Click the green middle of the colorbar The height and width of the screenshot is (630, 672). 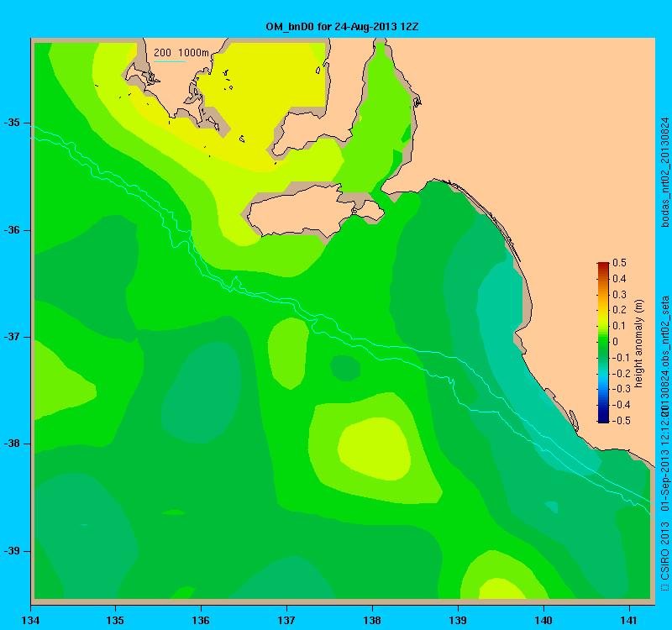(603, 342)
